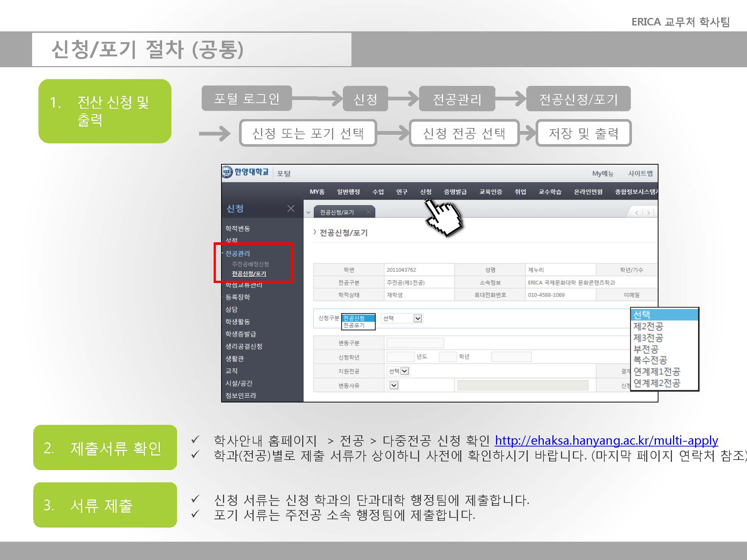This screenshot has width=747, height=560.
Task: Open 전공신청/포기 in the sidebar
Action: (249, 274)
